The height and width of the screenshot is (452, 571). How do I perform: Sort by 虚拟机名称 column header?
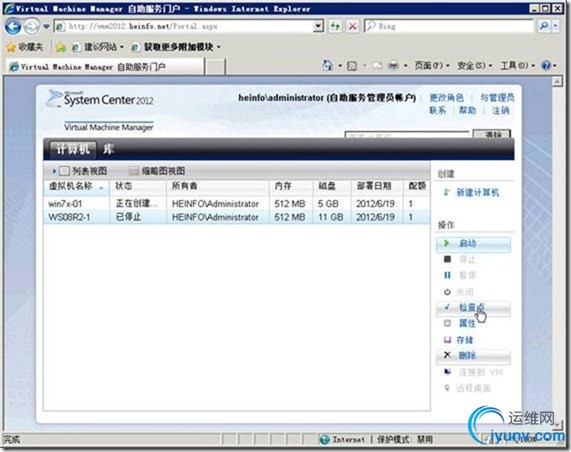(x=76, y=186)
